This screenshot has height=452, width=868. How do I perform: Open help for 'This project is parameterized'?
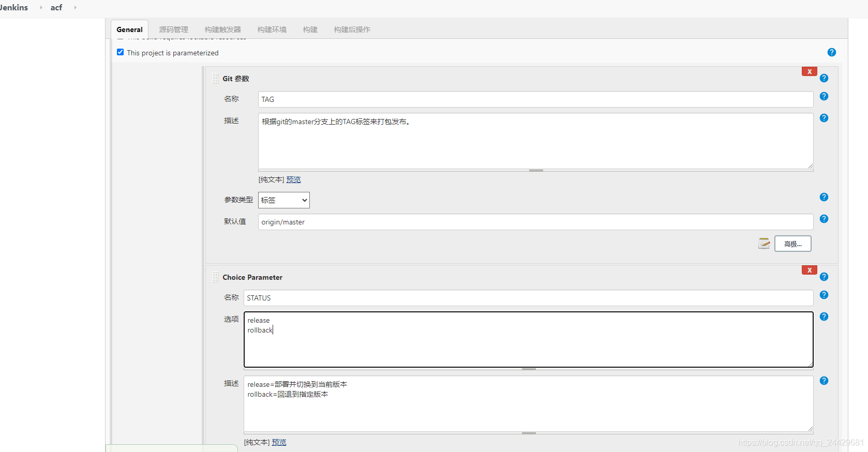tap(831, 52)
